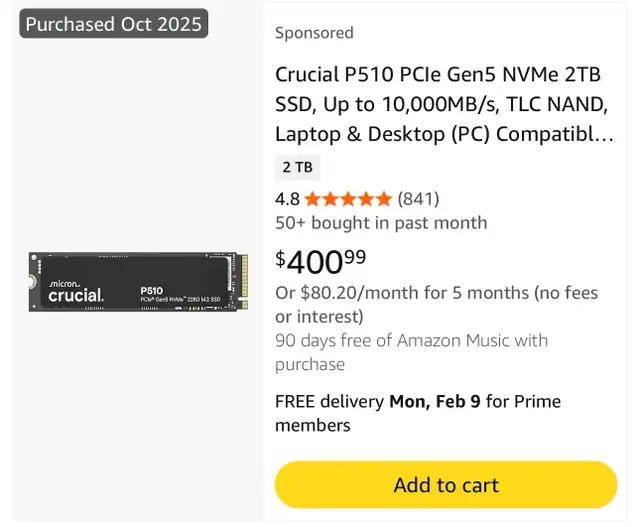
Task: Click the FREE delivery text
Action: (x=329, y=401)
